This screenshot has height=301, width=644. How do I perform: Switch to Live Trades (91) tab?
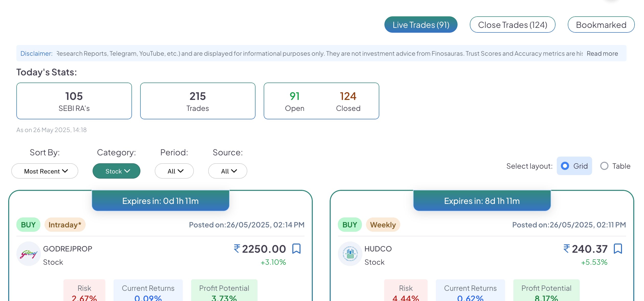[x=421, y=25]
